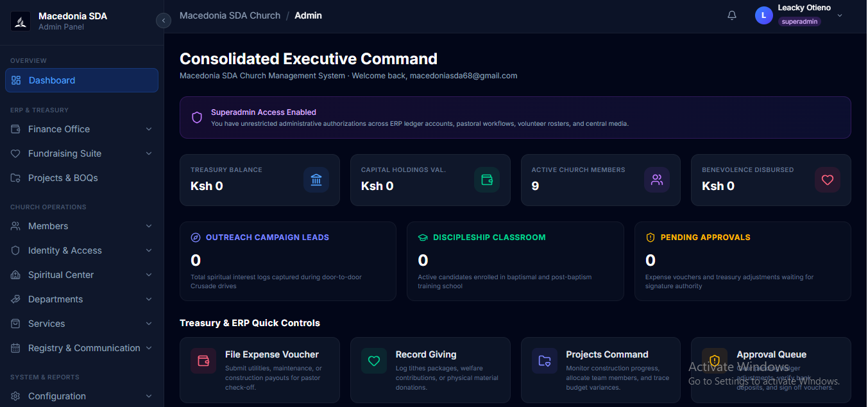The height and width of the screenshot is (407, 868).
Task: Open the Projects Command quick control
Action: pyautogui.click(x=600, y=370)
